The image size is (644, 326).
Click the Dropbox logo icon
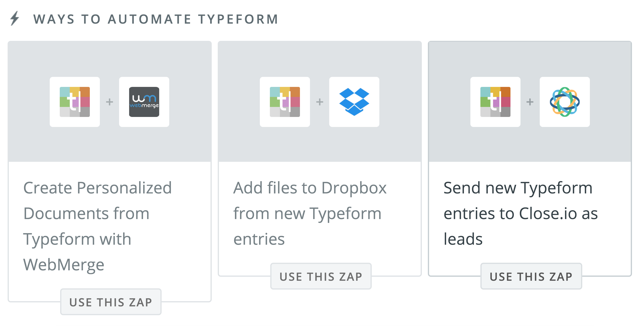point(354,102)
